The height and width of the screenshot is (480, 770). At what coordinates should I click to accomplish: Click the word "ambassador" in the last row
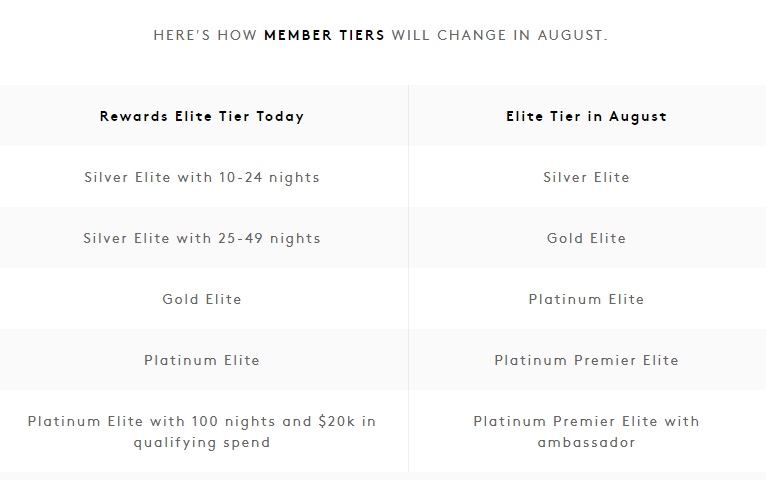click(586, 442)
